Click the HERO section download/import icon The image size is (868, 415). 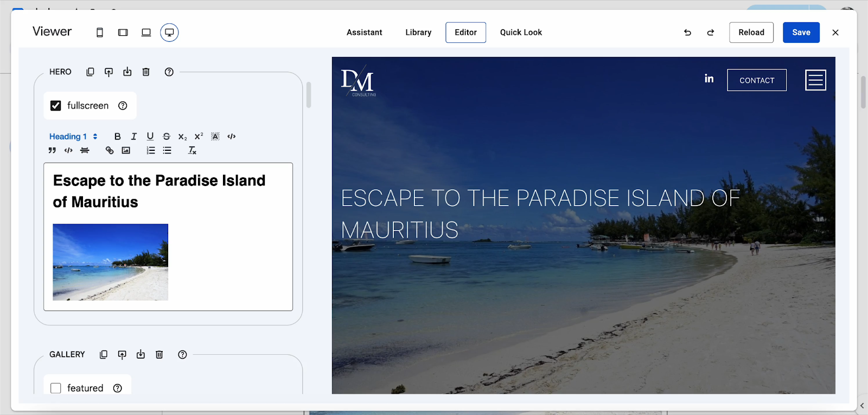pyautogui.click(x=127, y=72)
